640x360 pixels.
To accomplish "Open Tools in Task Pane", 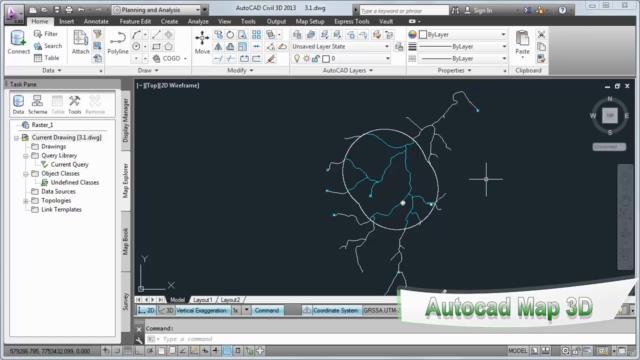I will (x=74, y=104).
